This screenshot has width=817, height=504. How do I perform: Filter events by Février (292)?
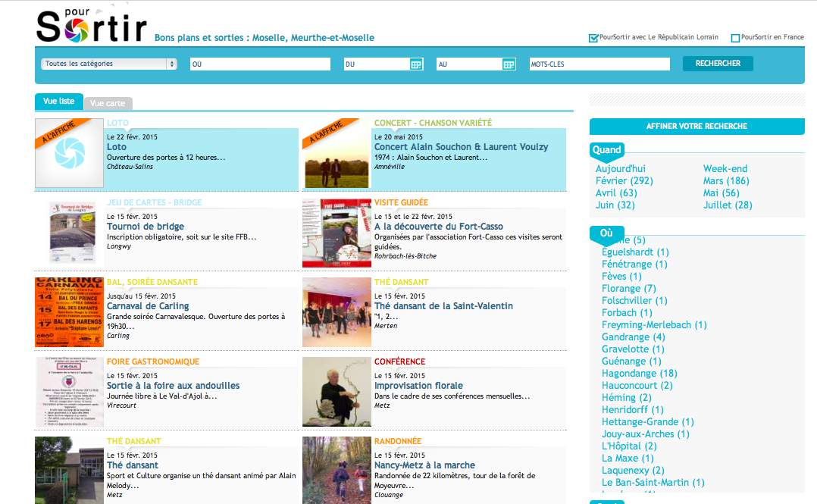tap(624, 181)
